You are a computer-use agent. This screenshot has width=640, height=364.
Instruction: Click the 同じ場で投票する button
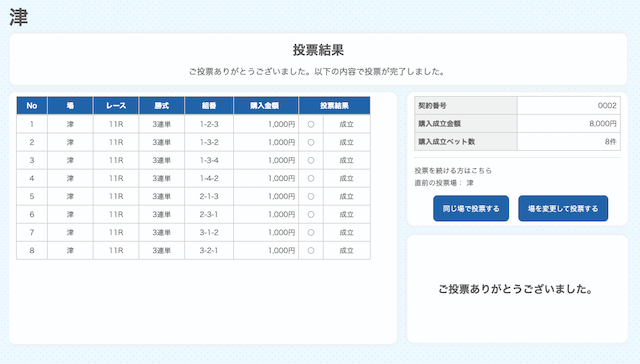point(471,209)
